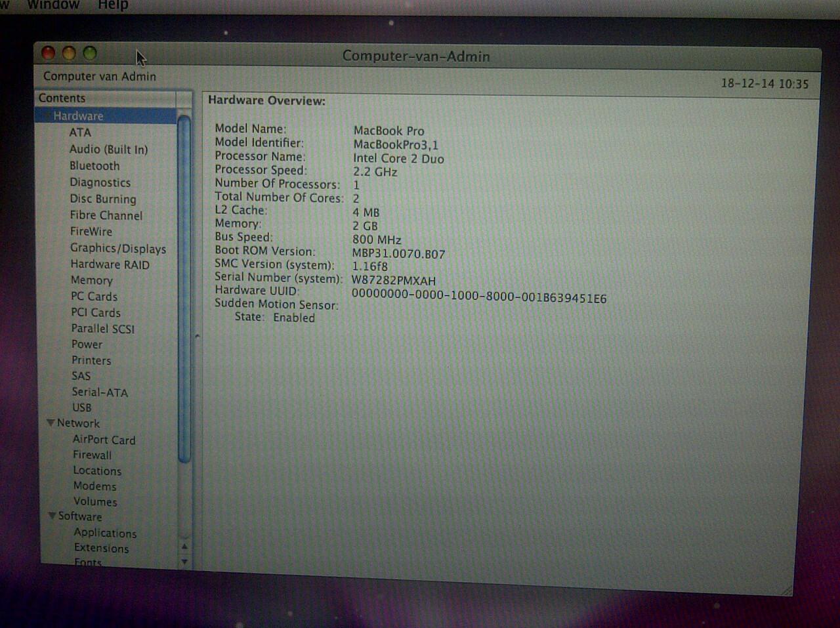Open the Window menu

pyautogui.click(x=52, y=5)
